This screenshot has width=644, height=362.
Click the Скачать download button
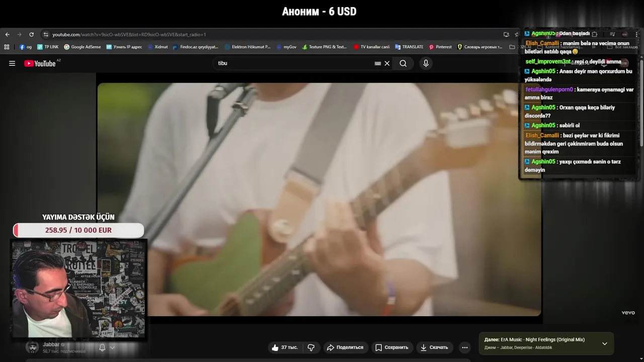click(x=434, y=347)
